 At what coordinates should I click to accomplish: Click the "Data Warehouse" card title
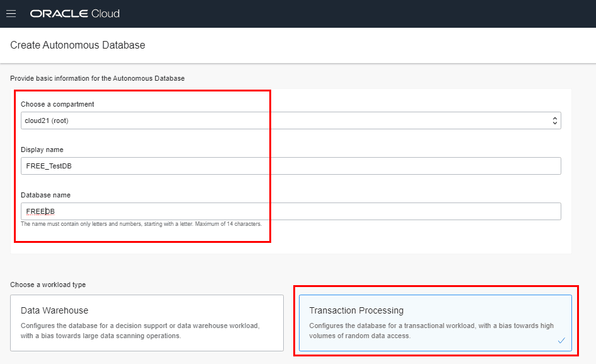[x=54, y=310]
